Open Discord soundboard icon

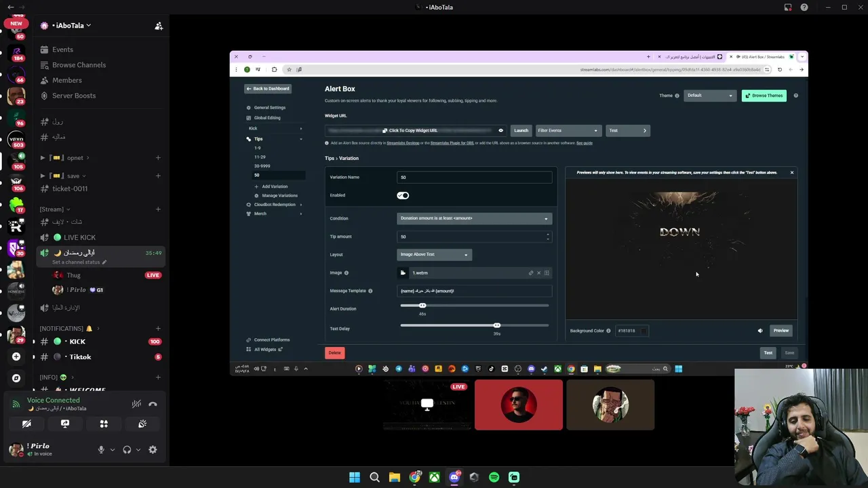click(x=142, y=424)
